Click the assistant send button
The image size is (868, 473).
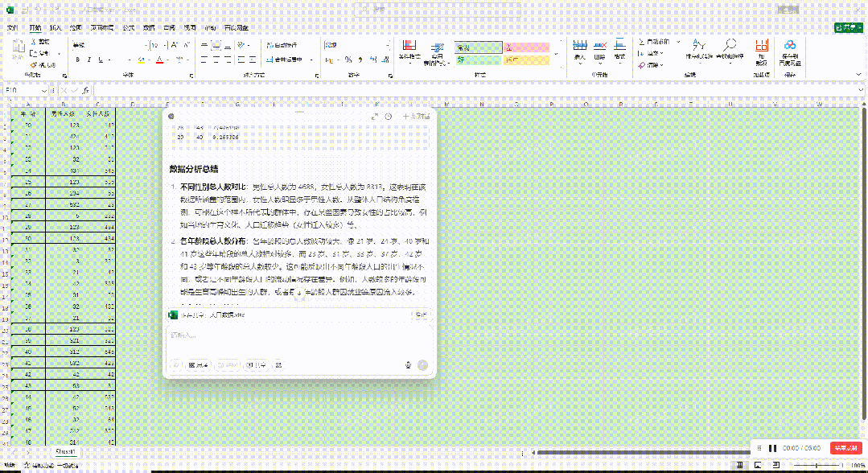pyautogui.click(x=422, y=365)
